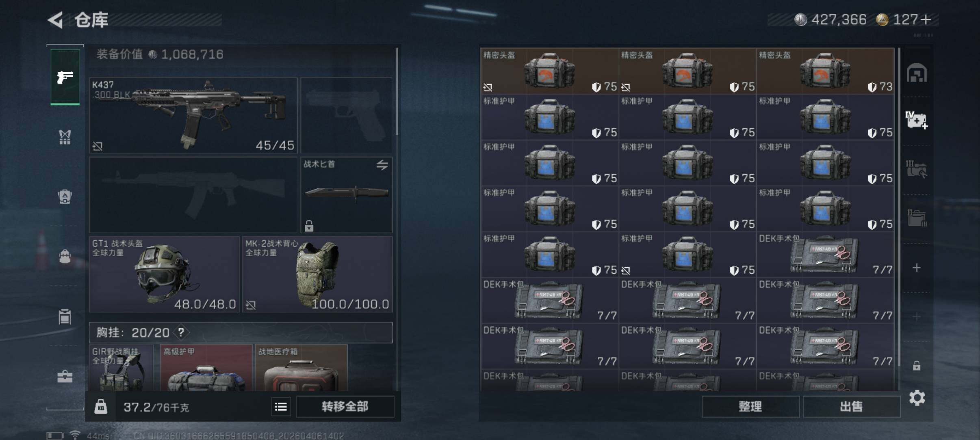Open the settings gear in stash panel
The width and height of the screenshot is (980, 440).
click(x=917, y=398)
